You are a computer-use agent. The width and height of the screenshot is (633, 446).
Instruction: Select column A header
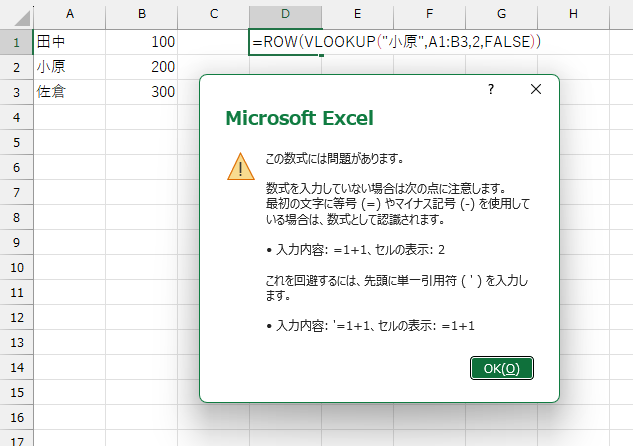(70, 14)
